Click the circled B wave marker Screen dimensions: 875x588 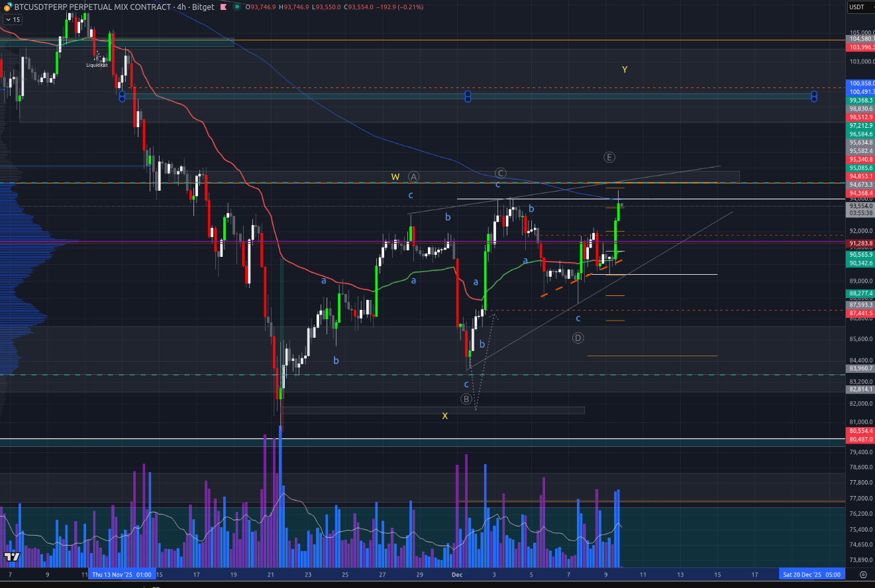click(466, 399)
